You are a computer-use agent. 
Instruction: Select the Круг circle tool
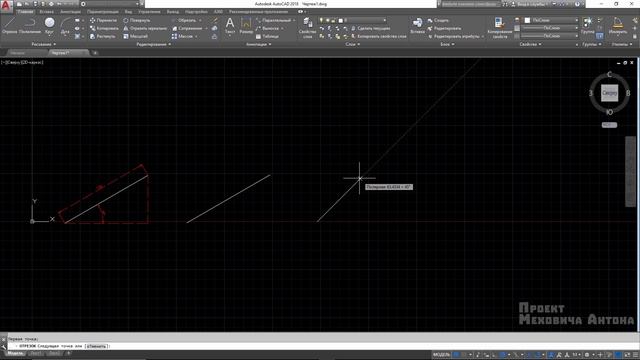point(49,26)
